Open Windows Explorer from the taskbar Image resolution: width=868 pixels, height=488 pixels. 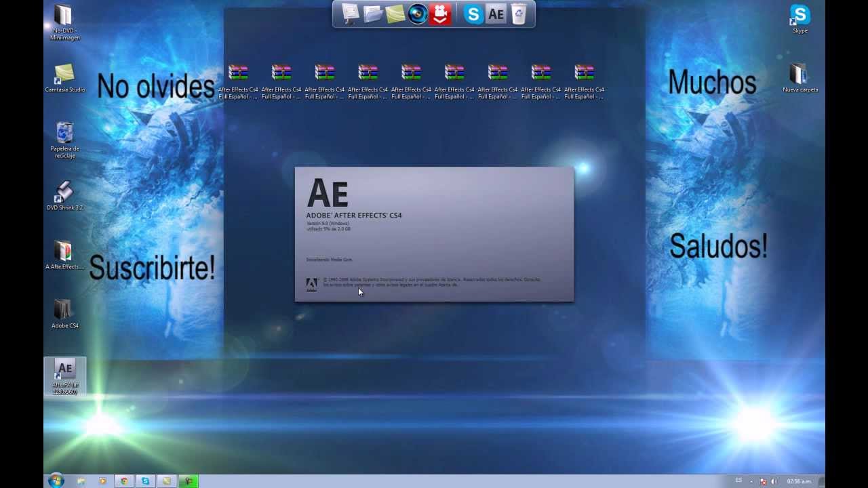(81, 481)
